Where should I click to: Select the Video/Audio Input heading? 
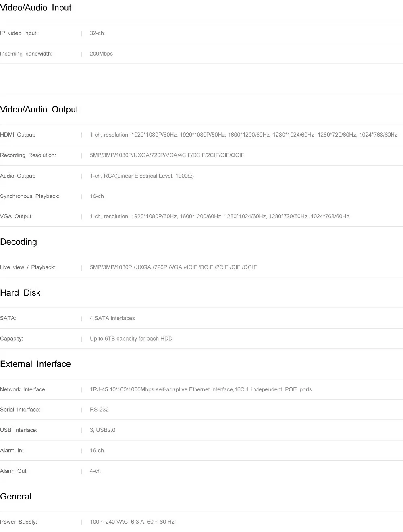(x=36, y=8)
